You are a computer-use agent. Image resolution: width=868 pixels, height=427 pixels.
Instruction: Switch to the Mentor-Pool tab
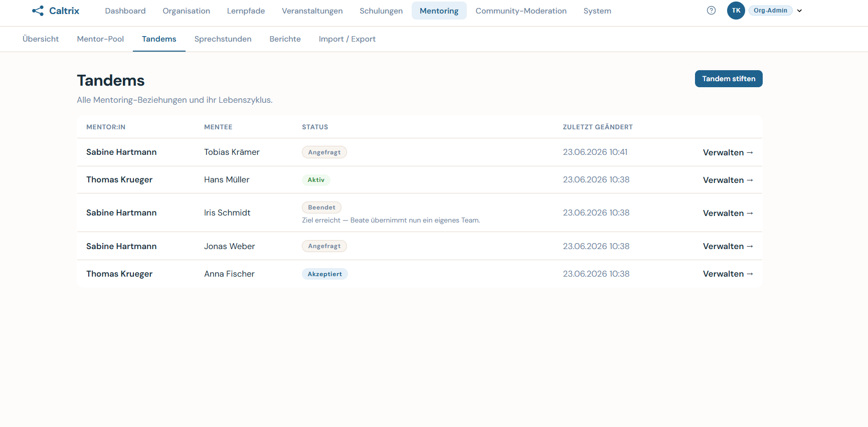[x=100, y=39]
